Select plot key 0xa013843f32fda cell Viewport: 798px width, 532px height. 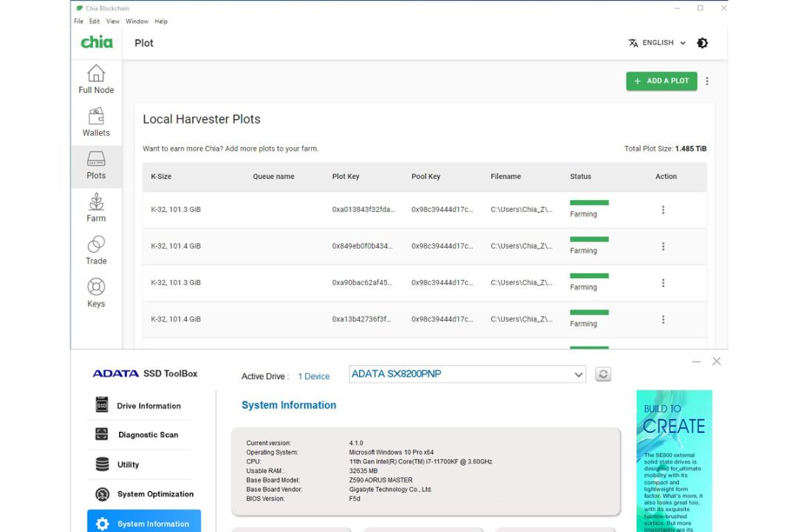coord(364,209)
